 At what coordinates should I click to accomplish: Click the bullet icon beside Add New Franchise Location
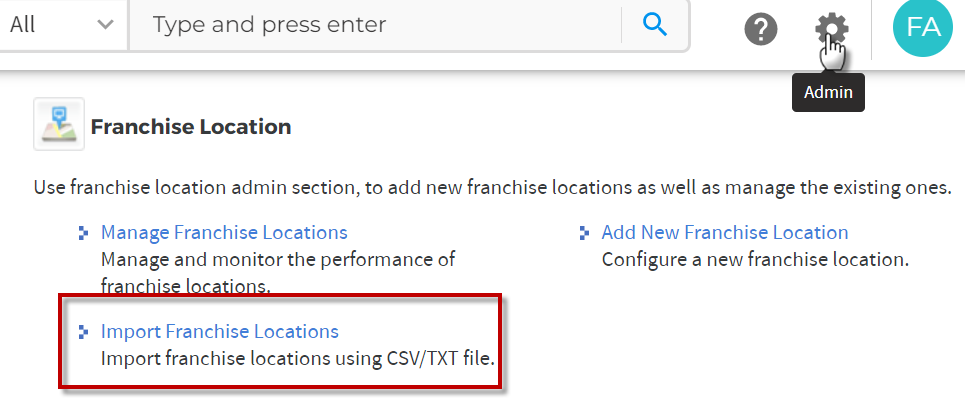pyautogui.click(x=585, y=233)
